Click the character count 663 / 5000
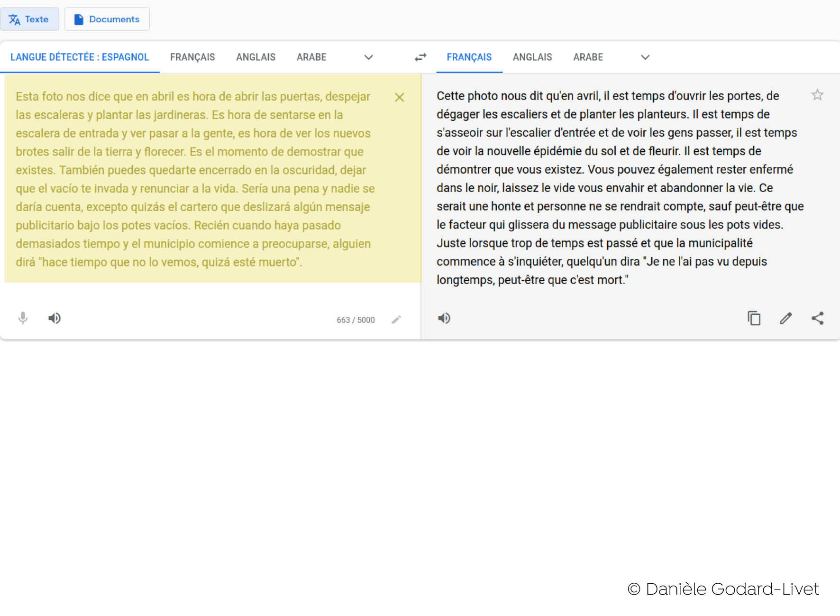Viewport: 840px width, 616px height. (x=356, y=320)
